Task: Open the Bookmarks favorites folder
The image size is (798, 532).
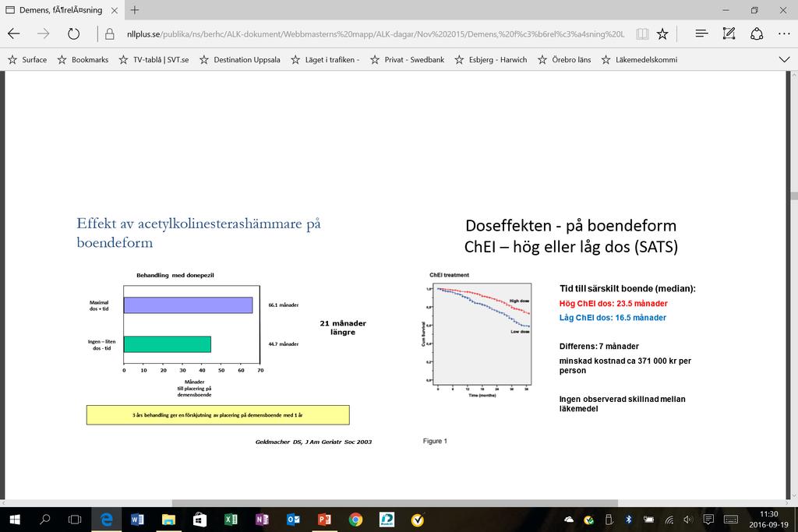Action: (x=83, y=59)
